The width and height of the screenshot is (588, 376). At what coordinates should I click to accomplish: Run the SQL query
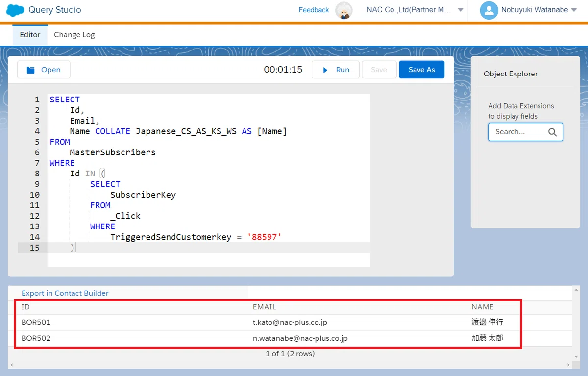click(336, 70)
